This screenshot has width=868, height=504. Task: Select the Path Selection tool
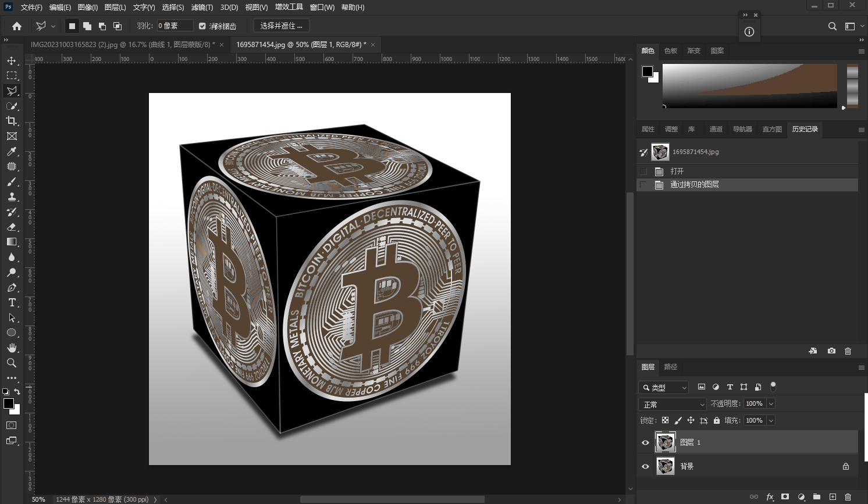click(12, 317)
